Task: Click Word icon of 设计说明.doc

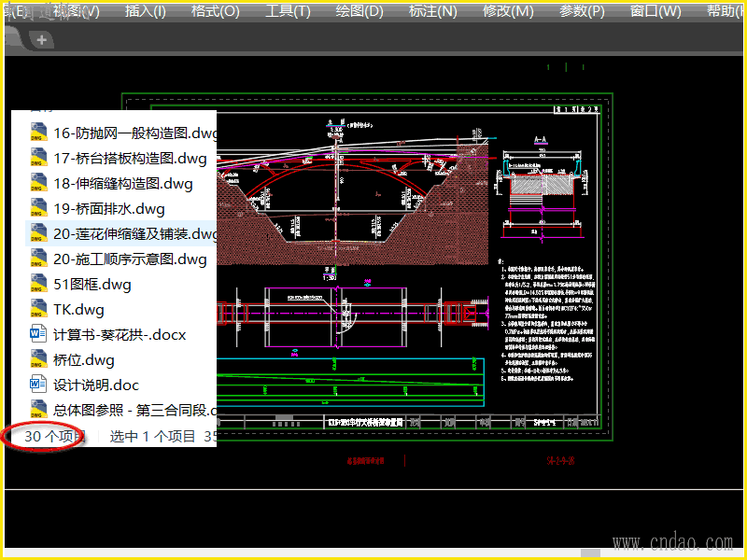Action: 38,385
